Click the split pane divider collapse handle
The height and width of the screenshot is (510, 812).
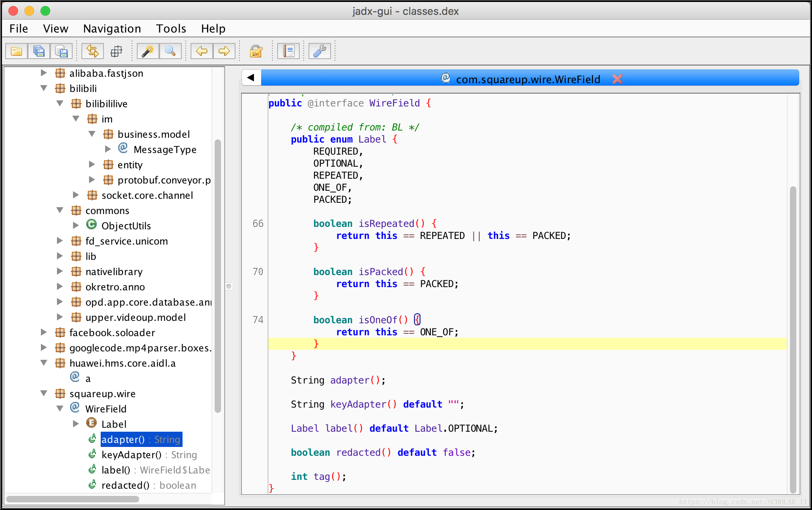[x=229, y=286]
